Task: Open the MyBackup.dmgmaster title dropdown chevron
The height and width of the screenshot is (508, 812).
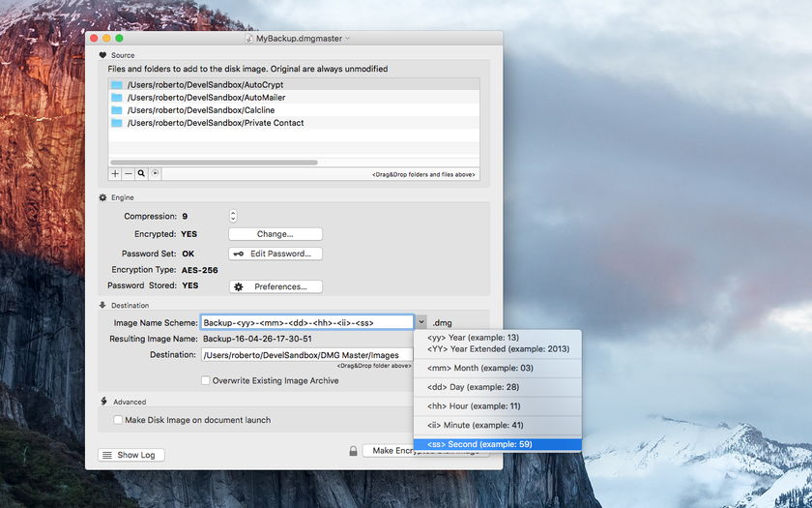Action: [x=347, y=39]
